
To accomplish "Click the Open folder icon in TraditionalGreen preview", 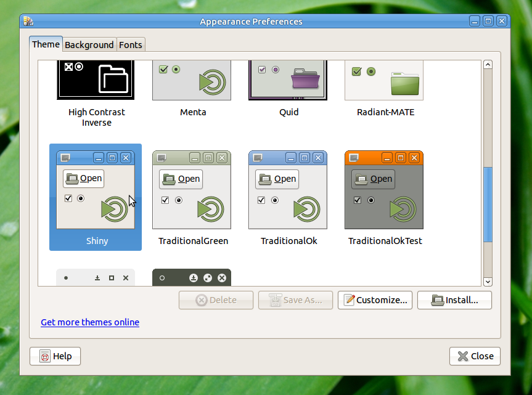I will point(169,179).
